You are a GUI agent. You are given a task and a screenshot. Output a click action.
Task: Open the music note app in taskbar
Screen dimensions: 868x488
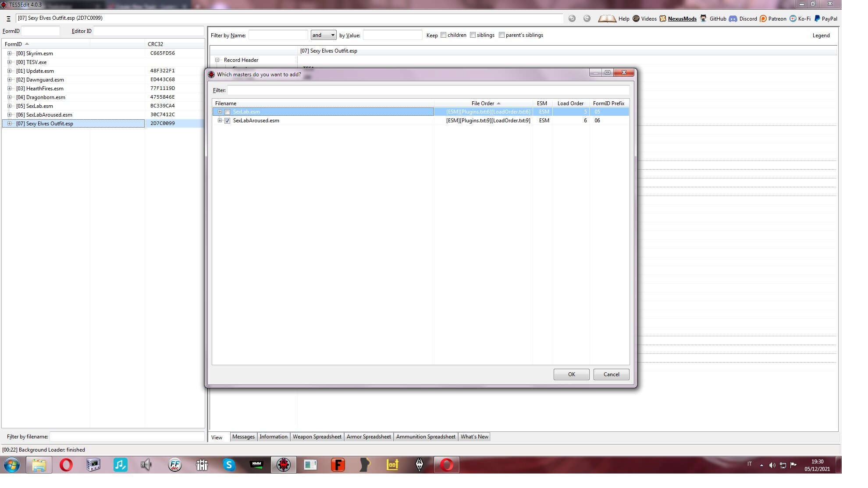(x=121, y=465)
